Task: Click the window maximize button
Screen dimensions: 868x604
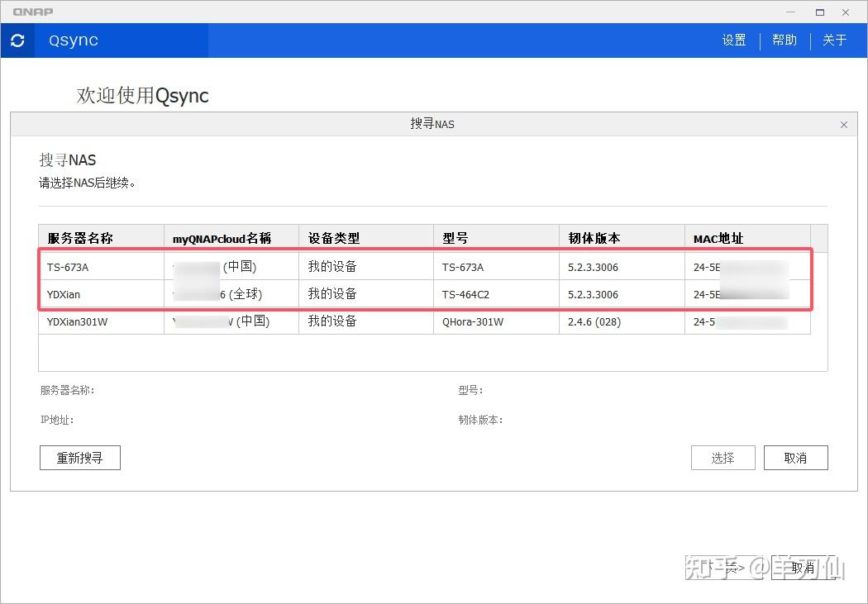Action: tap(818, 12)
